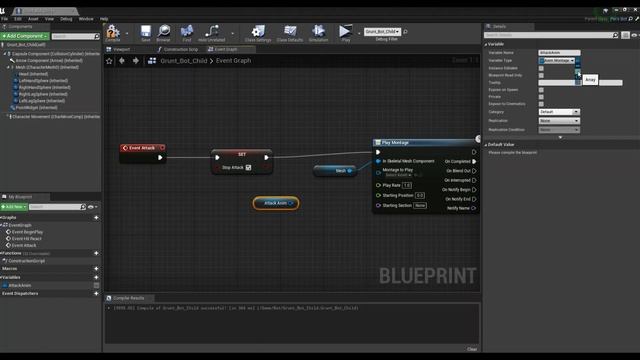640x360 pixels.
Task: Click the Variable Name input field
Action: tap(559, 53)
